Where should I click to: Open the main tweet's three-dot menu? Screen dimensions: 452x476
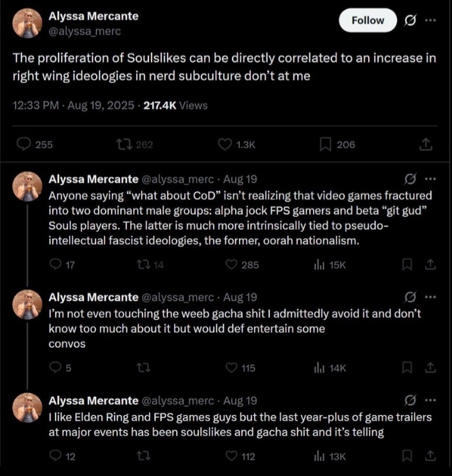tap(430, 20)
